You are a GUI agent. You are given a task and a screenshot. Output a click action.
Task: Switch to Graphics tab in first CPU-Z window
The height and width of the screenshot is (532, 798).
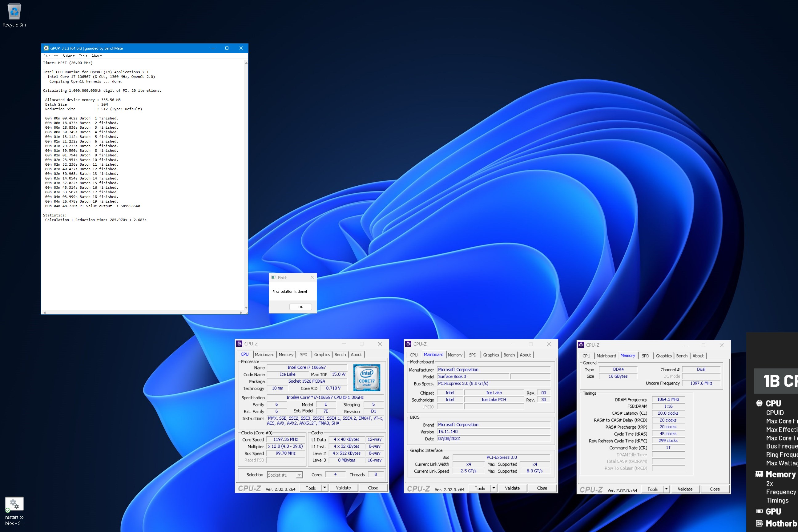tap(322, 355)
